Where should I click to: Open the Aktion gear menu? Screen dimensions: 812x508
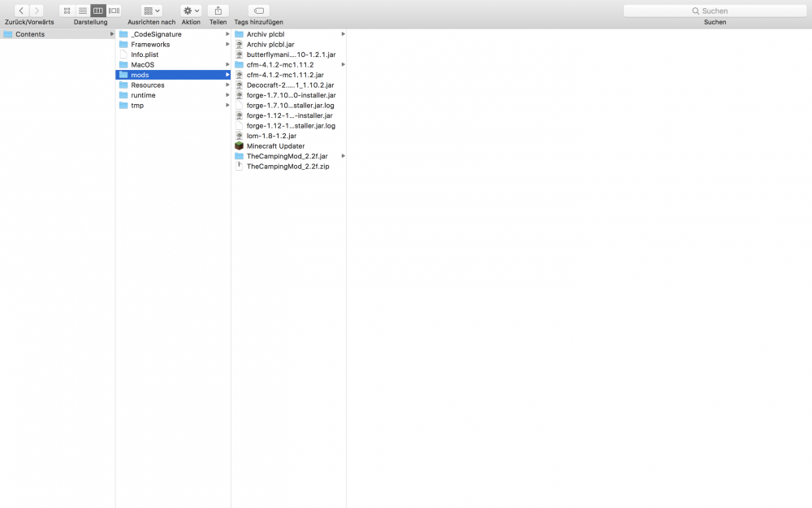click(x=191, y=11)
